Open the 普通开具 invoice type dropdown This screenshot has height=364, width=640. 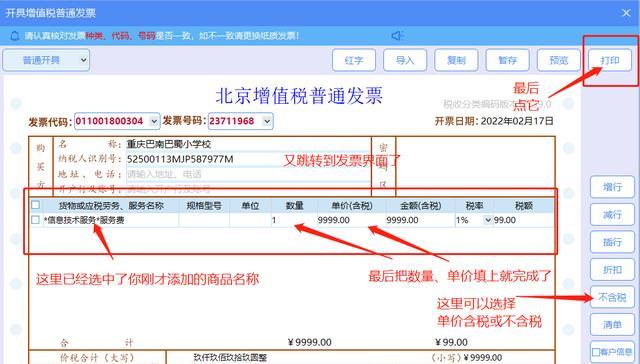point(46,60)
